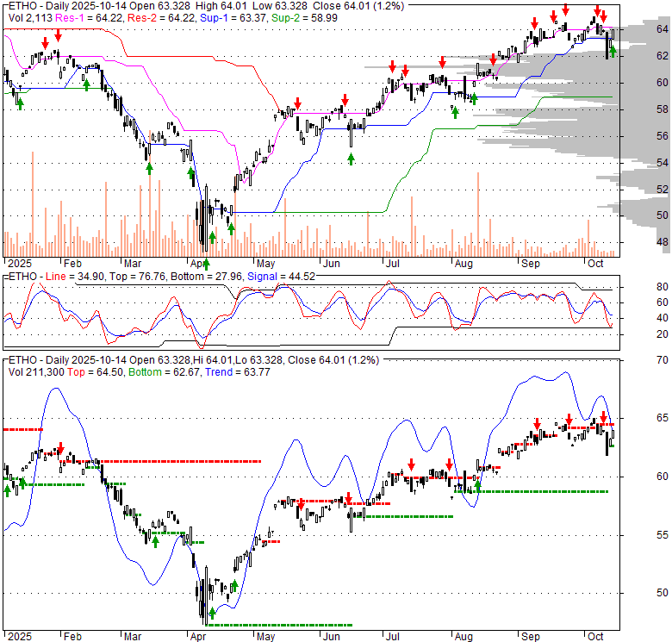
Task: Click the 58 price label on top chart axis
Action: point(663,109)
